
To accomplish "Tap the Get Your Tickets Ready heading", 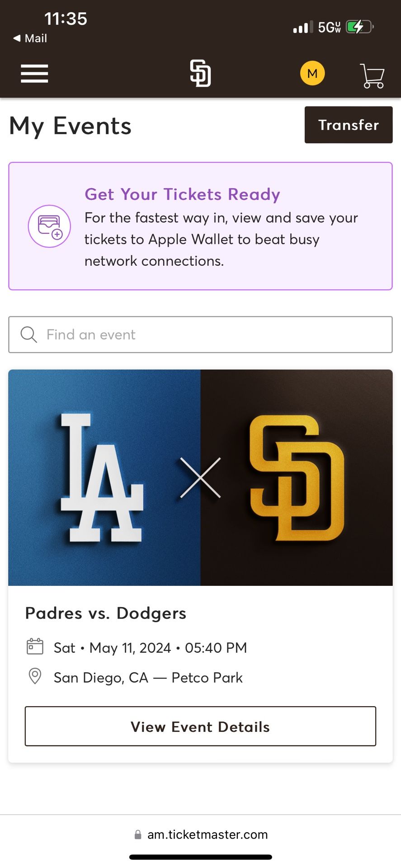I will 182,194.
